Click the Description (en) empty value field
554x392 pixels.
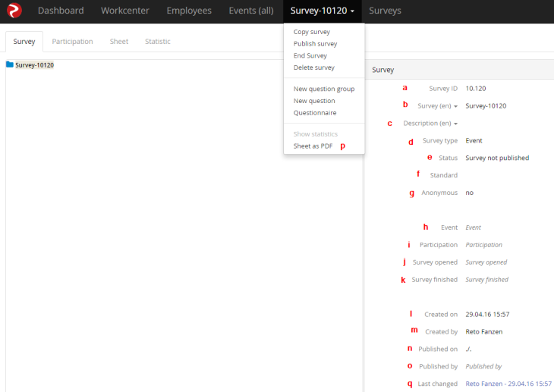point(508,124)
